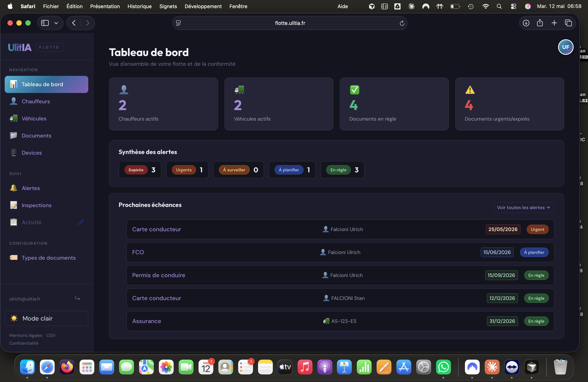Expand the Safari sidebar dropdown chevron

[56, 23]
